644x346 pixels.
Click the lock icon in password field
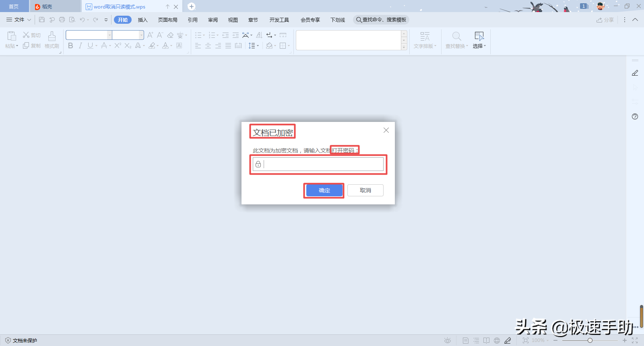point(258,164)
